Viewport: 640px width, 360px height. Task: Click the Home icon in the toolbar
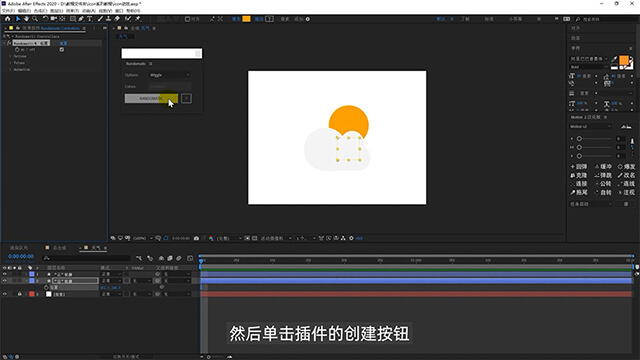pos(7,19)
